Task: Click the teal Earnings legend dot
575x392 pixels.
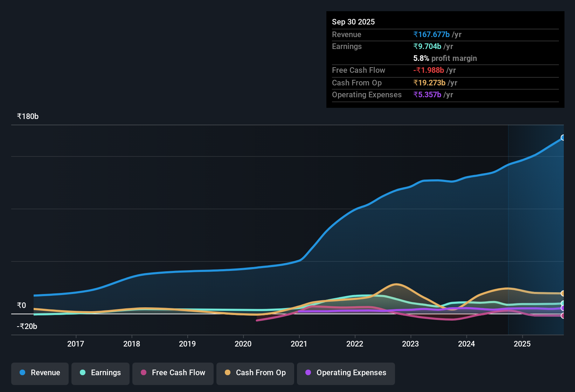Action: [83, 373]
